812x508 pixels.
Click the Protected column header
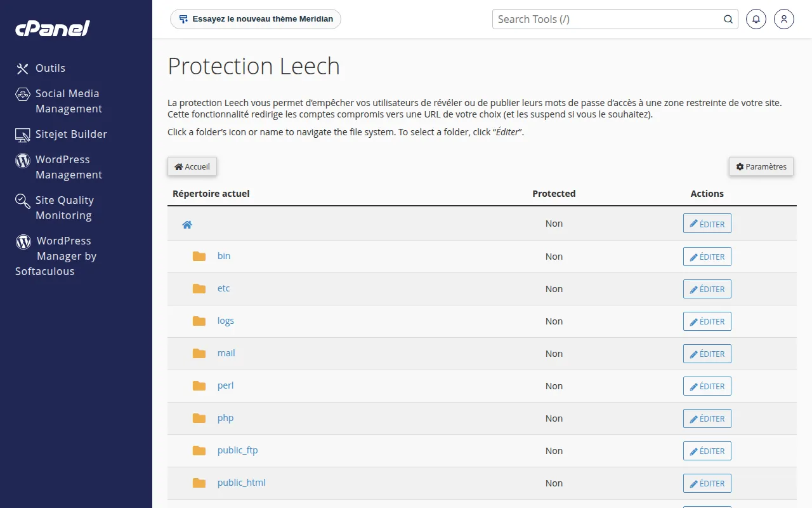(554, 194)
